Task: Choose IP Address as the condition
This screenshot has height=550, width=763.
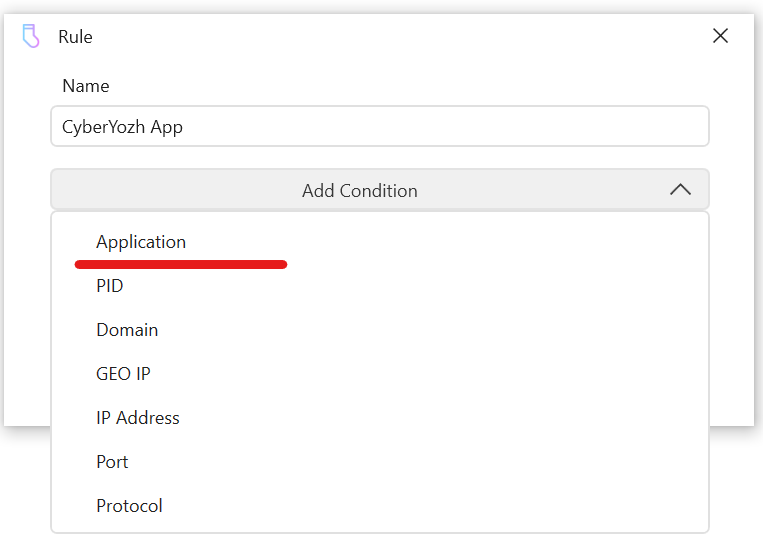Action: (138, 418)
